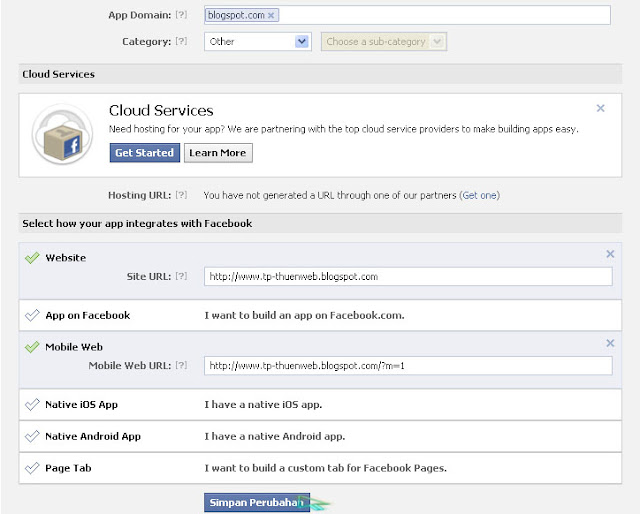Remove the blogspot.com domain tag
Viewport: 640px width, 514px height.
pyautogui.click(x=271, y=16)
